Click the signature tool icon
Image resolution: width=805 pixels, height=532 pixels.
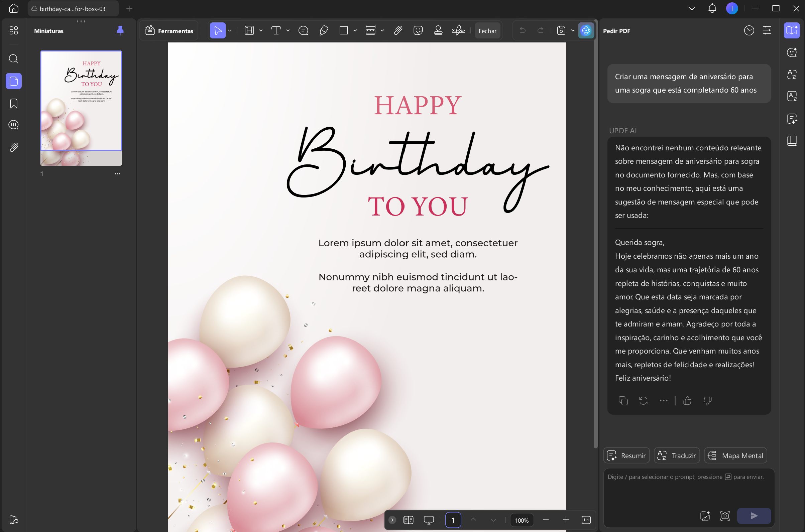point(458,30)
